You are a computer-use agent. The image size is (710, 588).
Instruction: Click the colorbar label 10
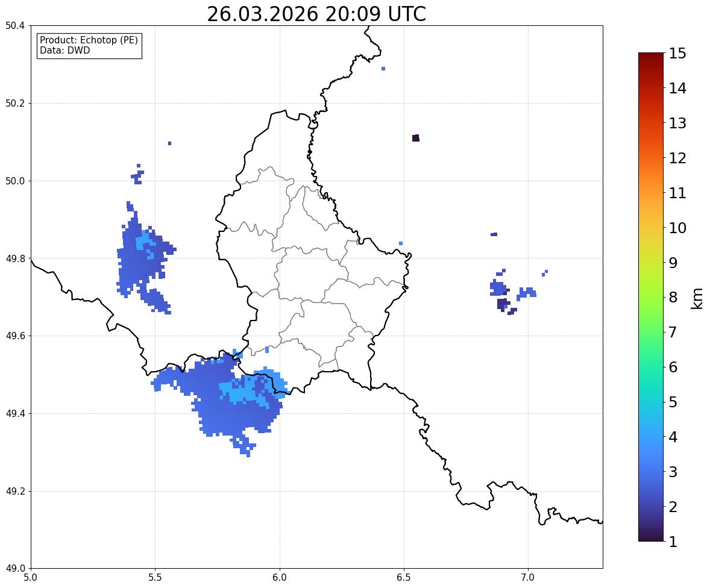(x=677, y=228)
